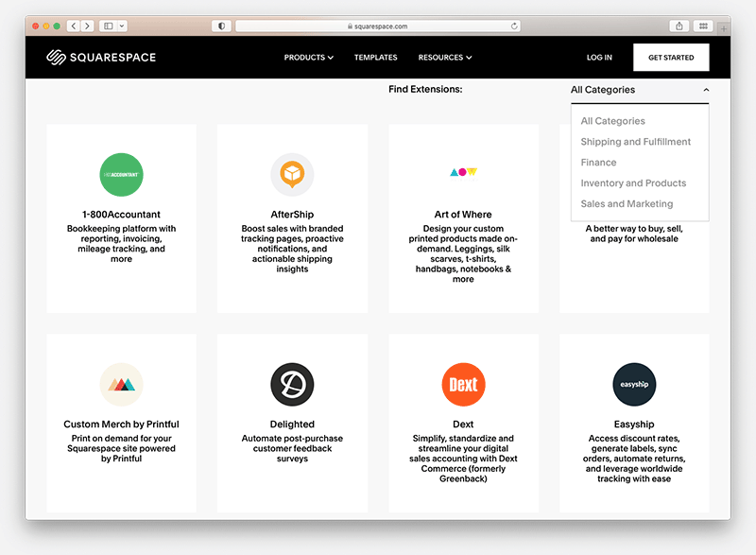Open the Safari share button
The image size is (756, 555).
tap(679, 26)
